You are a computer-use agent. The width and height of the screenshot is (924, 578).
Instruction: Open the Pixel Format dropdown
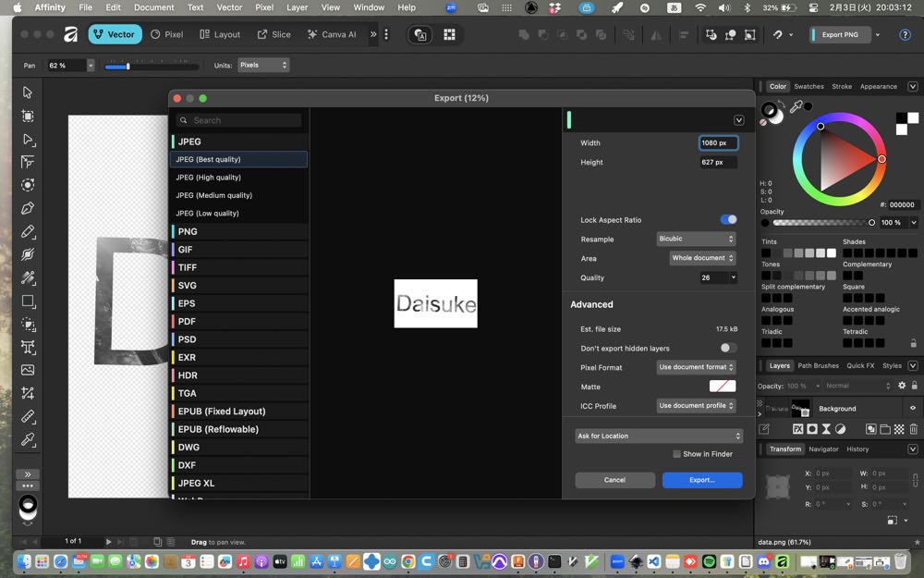pos(696,367)
